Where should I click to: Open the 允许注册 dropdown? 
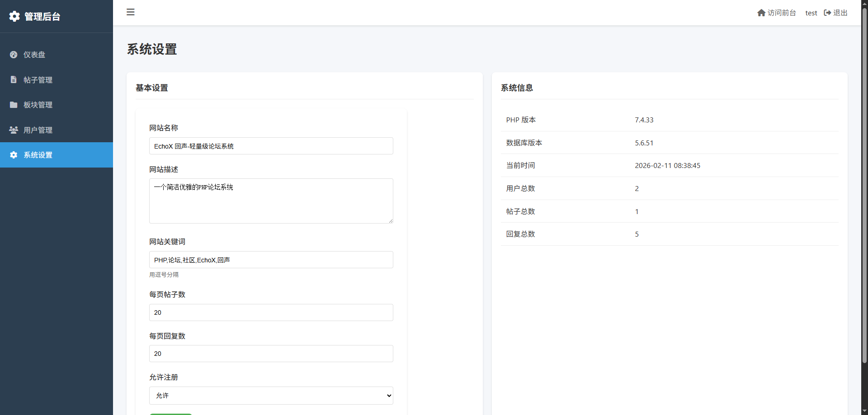(271, 396)
